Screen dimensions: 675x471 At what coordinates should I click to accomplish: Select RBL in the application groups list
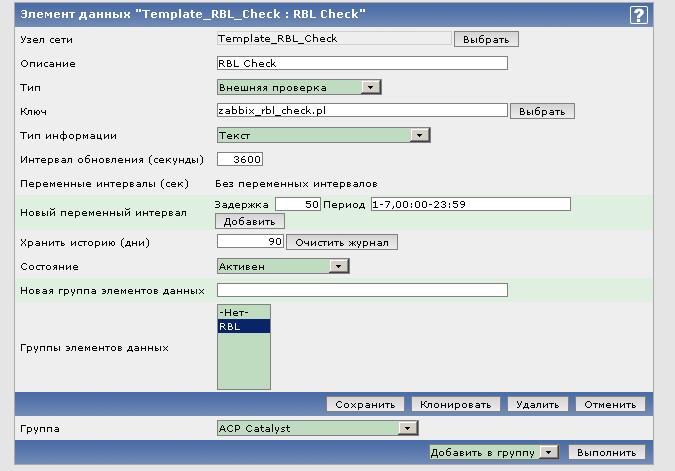[244, 326]
